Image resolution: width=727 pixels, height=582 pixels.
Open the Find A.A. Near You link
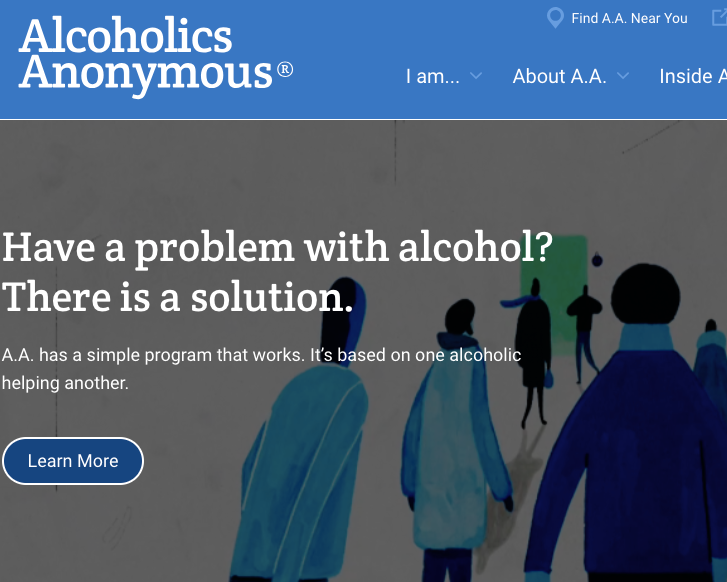(629, 19)
